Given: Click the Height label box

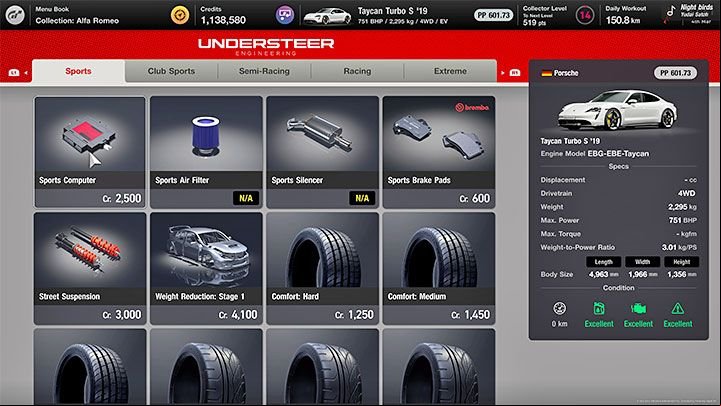Looking at the screenshot, I should 681,262.
